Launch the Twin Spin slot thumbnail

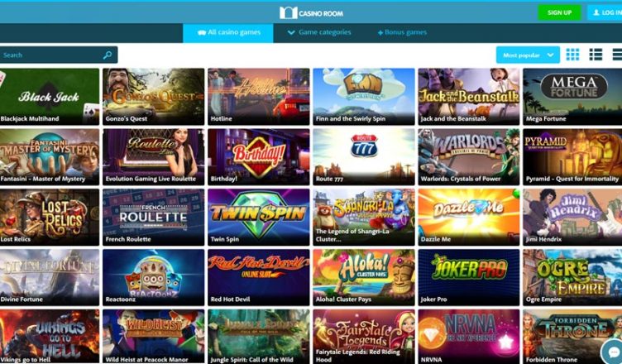coord(259,217)
